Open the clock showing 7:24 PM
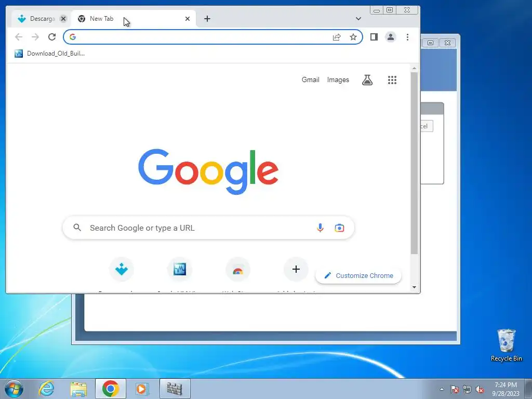The width and height of the screenshot is (532, 399). 506,389
